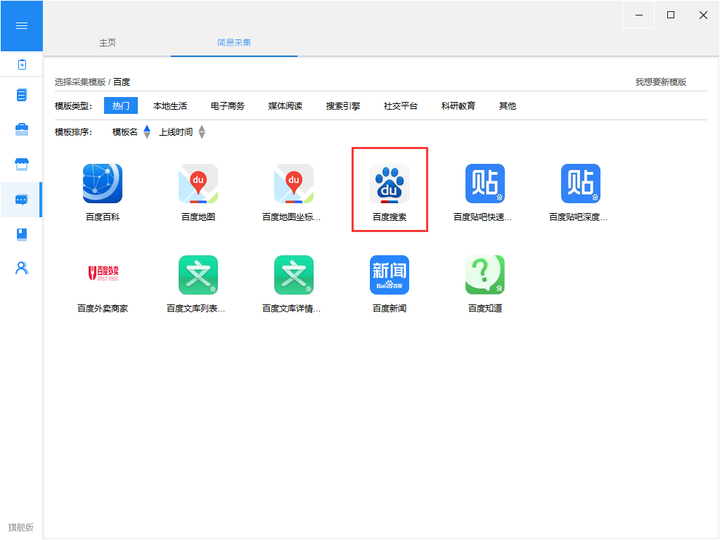Click the 模板名 sort label
Image resolution: width=720 pixels, height=540 pixels.
(125, 132)
